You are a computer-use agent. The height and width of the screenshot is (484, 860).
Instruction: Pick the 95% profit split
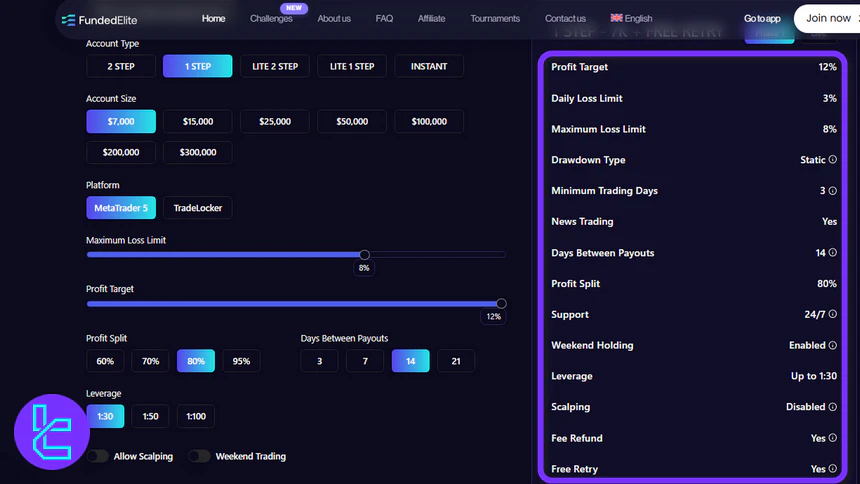241,361
